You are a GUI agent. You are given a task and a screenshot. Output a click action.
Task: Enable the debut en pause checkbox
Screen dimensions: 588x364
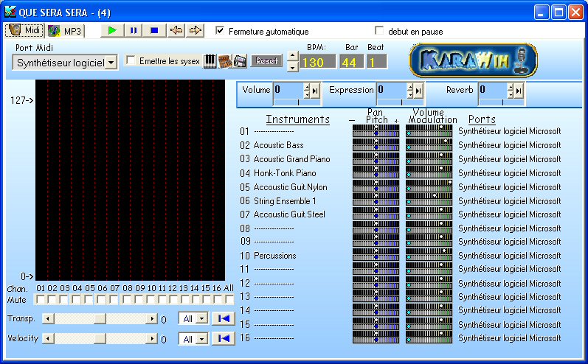tap(380, 31)
